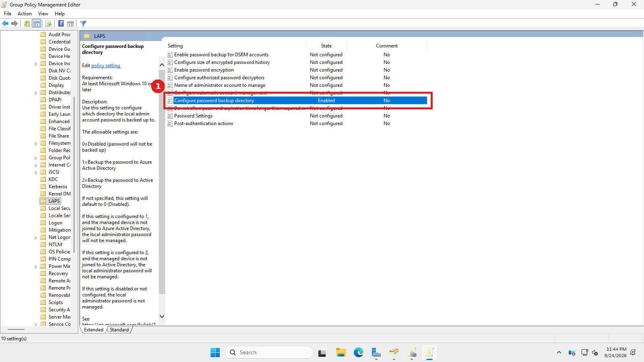Click policy icon beside Configure size of encrypted history
Screen dimensions: 644x362
(170, 62)
